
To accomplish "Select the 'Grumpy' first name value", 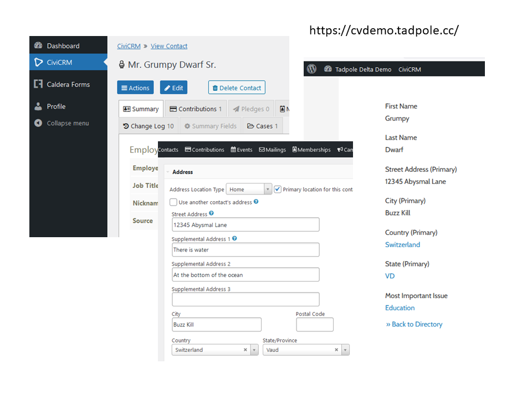I will click(x=397, y=119).
